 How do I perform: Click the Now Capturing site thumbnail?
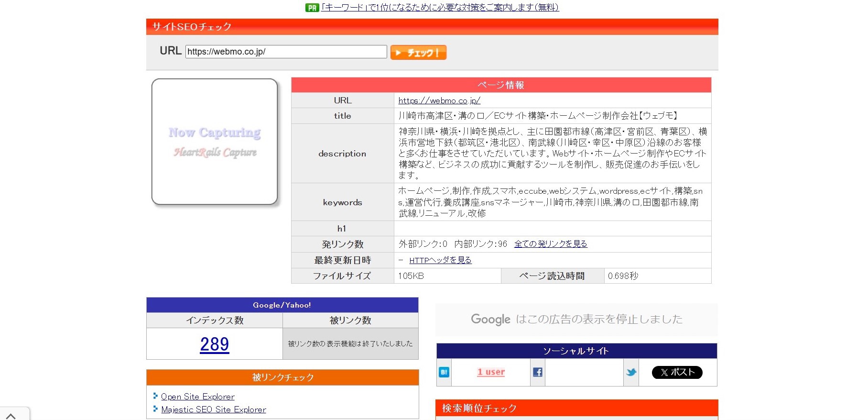pyautogui.click(x=215, y=142)
